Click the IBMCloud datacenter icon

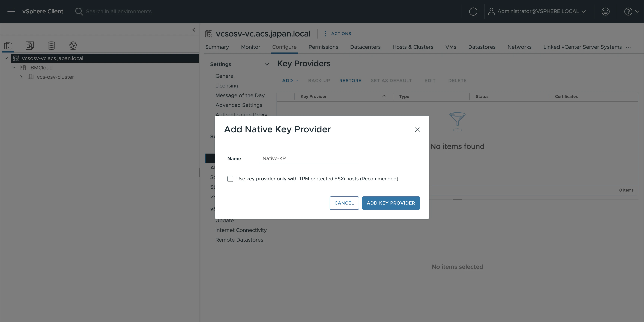click(23, 67)
